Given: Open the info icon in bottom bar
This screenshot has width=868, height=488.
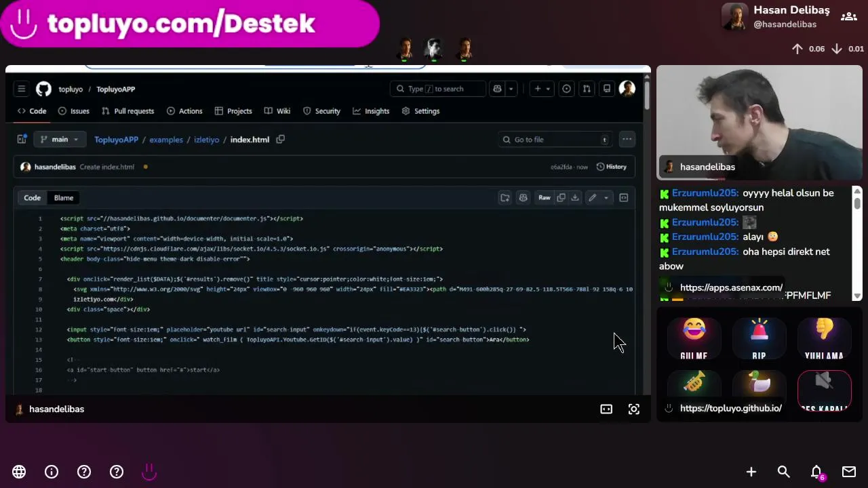Looking at the screenshot, I should point(52,472).
